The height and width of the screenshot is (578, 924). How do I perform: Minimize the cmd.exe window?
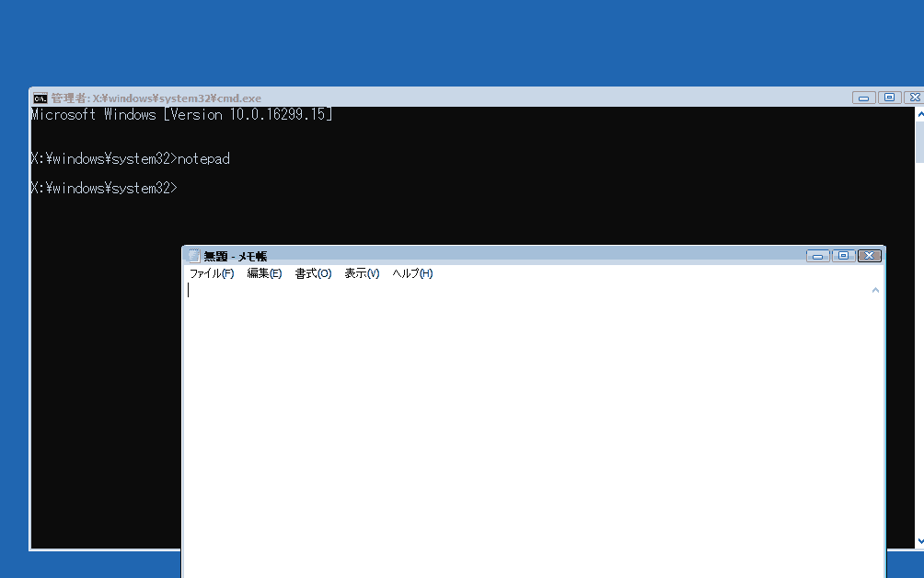tap(863, 98)
